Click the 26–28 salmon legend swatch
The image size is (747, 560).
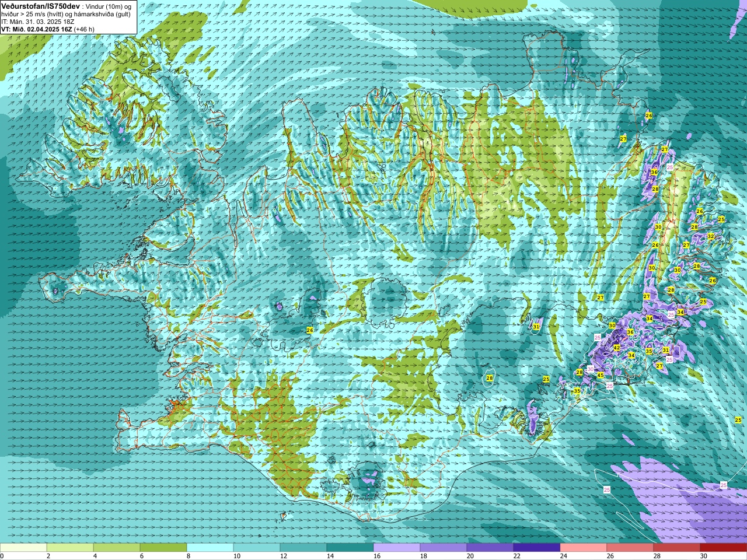pos(630,548)
